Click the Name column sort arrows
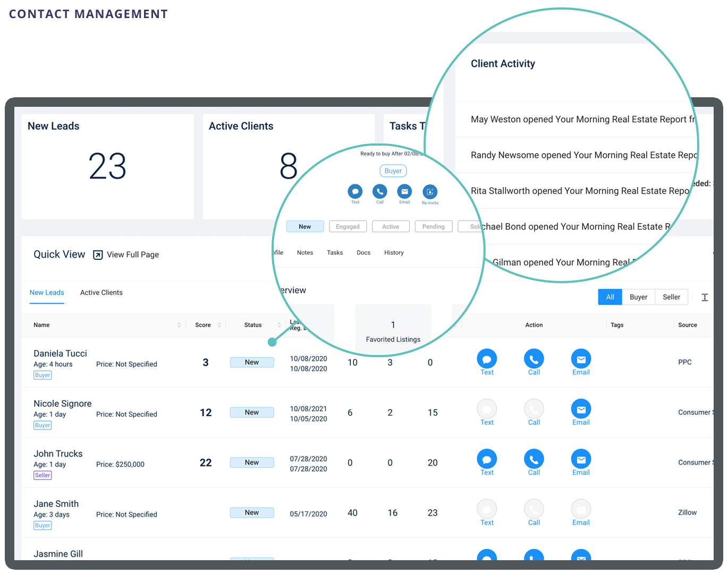Image resolution: width=728 pixels, height=574 pixels. pyautogui.click(x=179, y=325)
